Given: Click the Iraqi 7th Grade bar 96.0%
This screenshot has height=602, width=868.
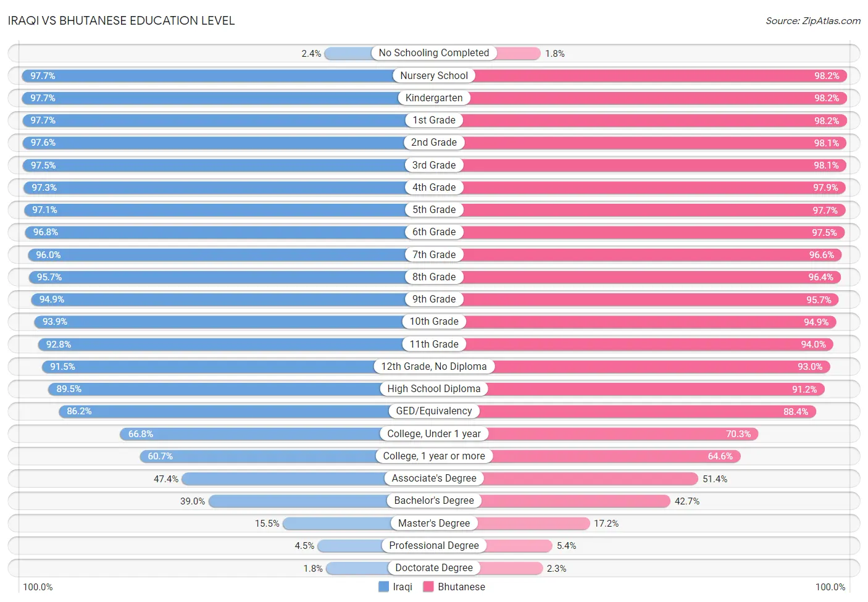Looking at the screenshot, I should coord(217,254).
